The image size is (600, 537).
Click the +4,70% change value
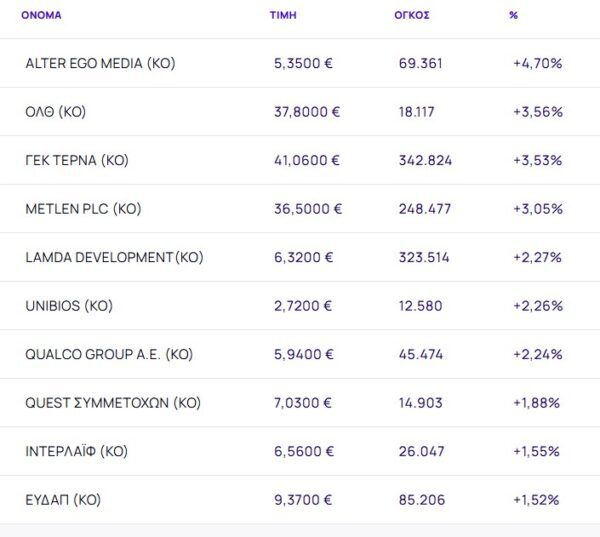[x=537, y=63]
